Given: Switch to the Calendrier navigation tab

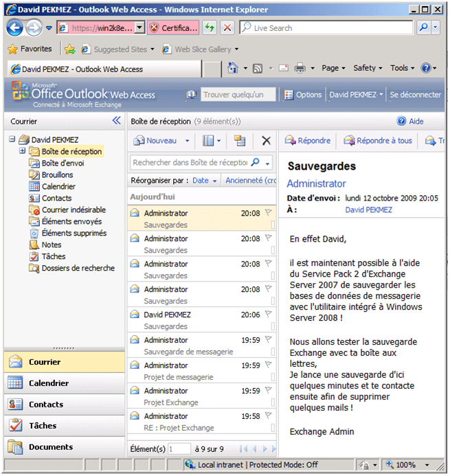Looking at the screenshot, I should tap(48, 383).
